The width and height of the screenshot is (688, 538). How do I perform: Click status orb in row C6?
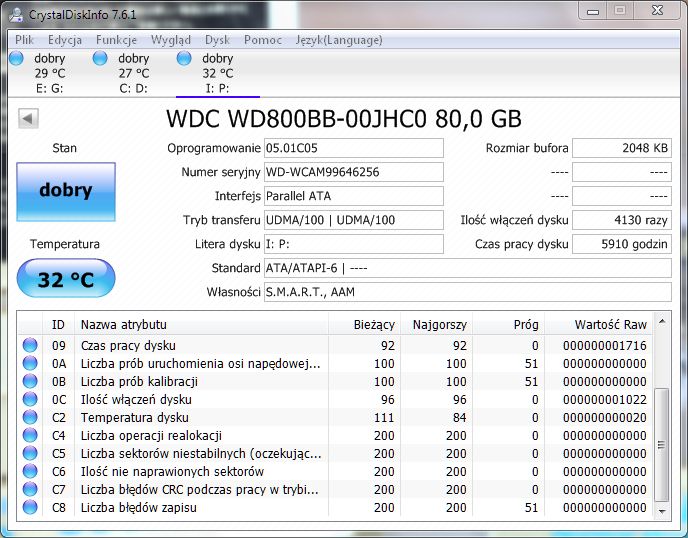[30, 471]
